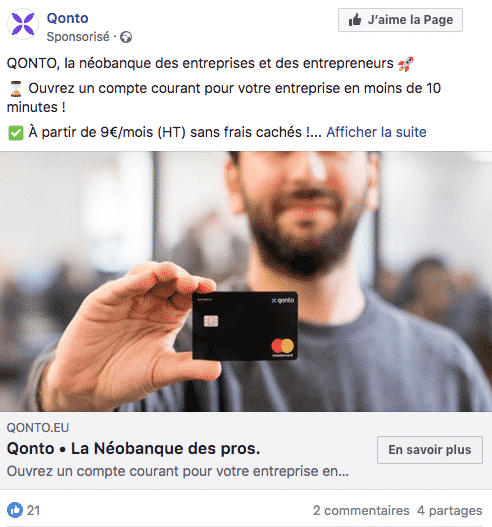Image resolution: width=492 pixels, height=527 pixels.
Task: Click the En savoir plus button
Action: coord(430,450)
